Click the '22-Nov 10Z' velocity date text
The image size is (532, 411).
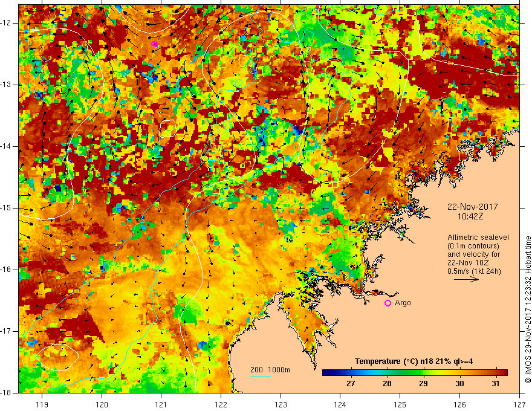coord(469,263)
